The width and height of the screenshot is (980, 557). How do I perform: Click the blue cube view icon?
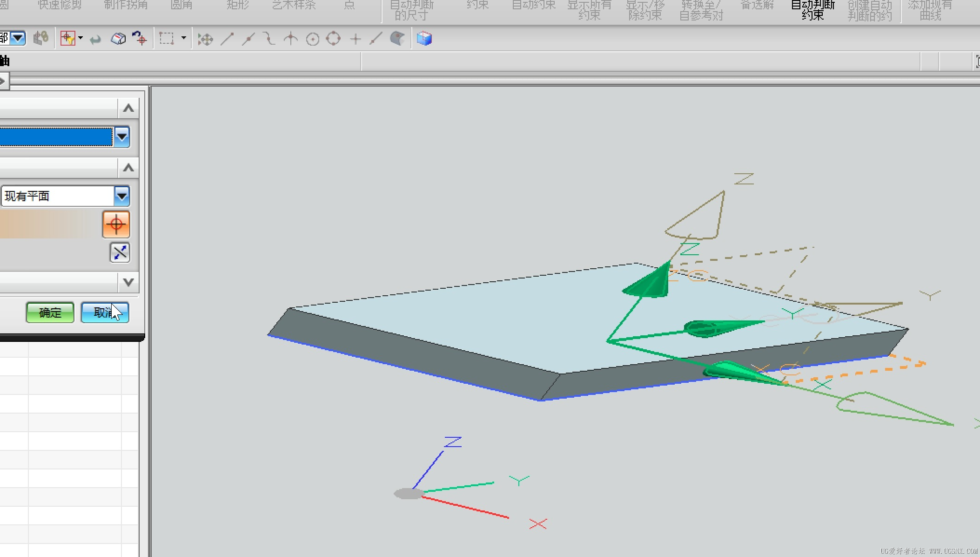[x=424, y=39]
